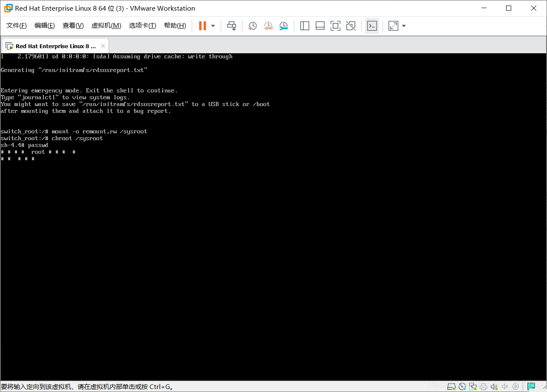Toggle the thumbnail bar view icon
Viewport: 547px width, 392px height.
tap(320, 26)
